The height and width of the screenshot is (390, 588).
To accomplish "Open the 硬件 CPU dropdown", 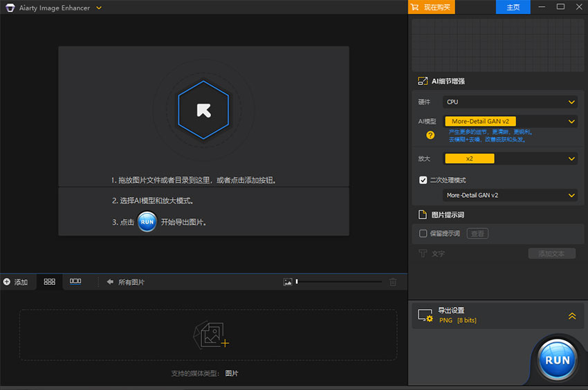I will [510, 102].
